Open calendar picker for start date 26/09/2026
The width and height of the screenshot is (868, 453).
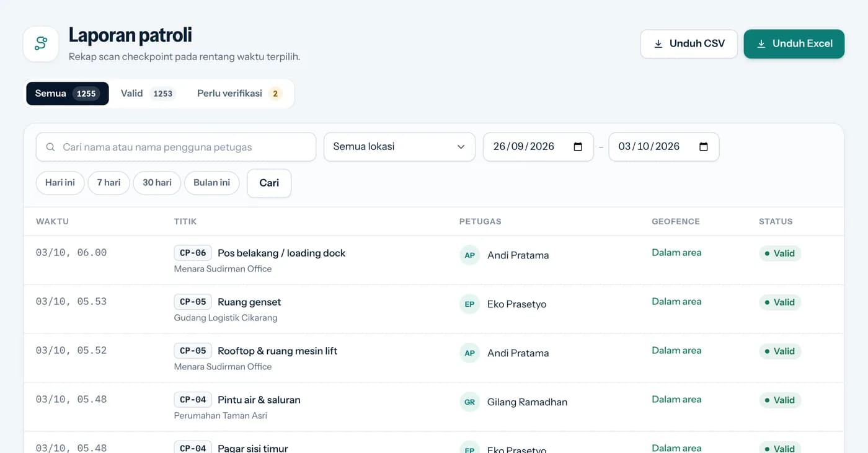pyautogui.click(x=578, y=147)
